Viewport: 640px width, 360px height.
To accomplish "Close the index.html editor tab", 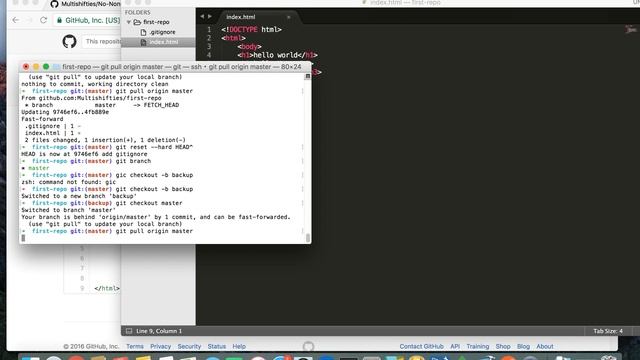I will pos(289,17).
